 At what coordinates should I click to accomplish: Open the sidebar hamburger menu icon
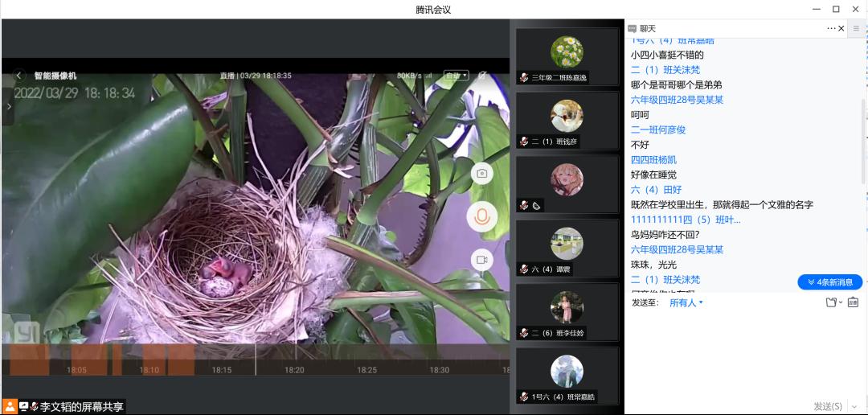coord(856,28)
